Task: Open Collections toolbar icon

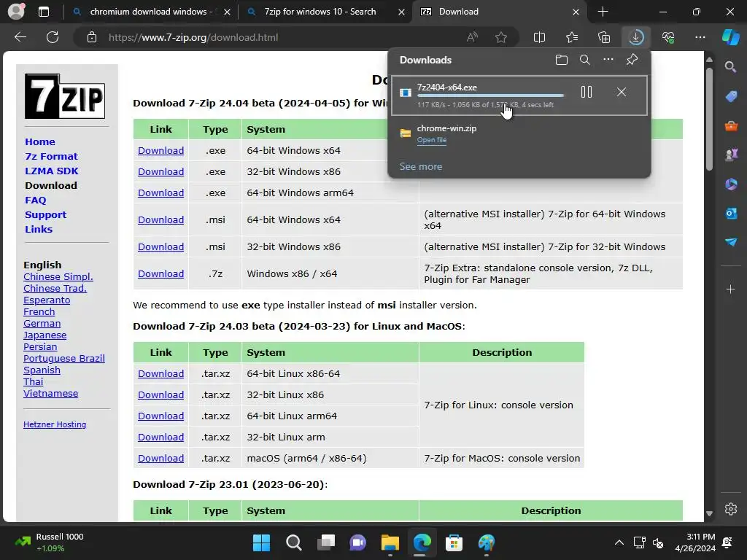Action: tap(604, 37)
